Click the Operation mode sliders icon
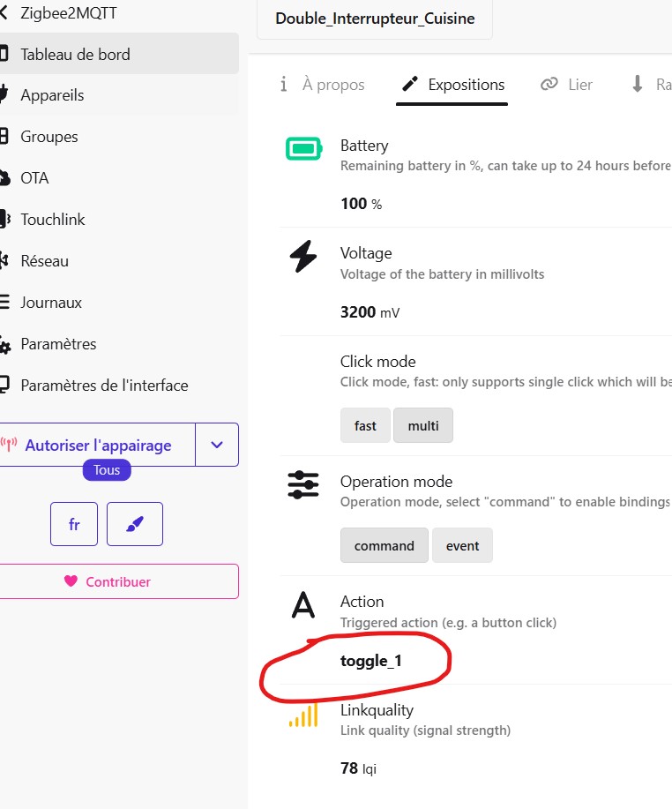Screen dimensions: 672x809 [303, 485]
